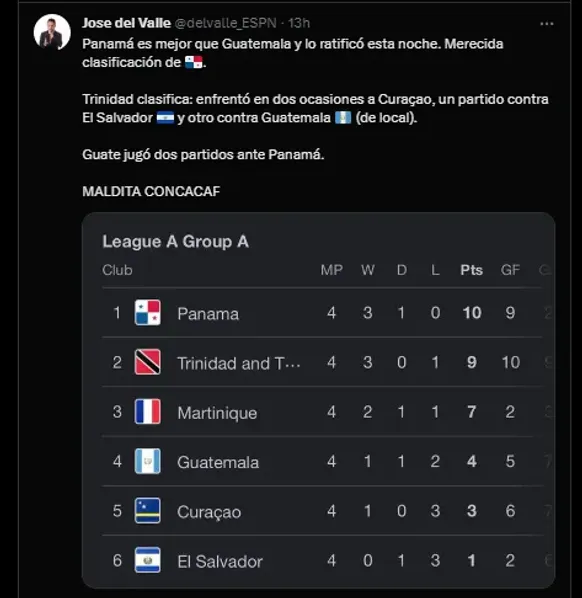
Task: Select the Panama team name row
Action: click(x=323, y=313)
